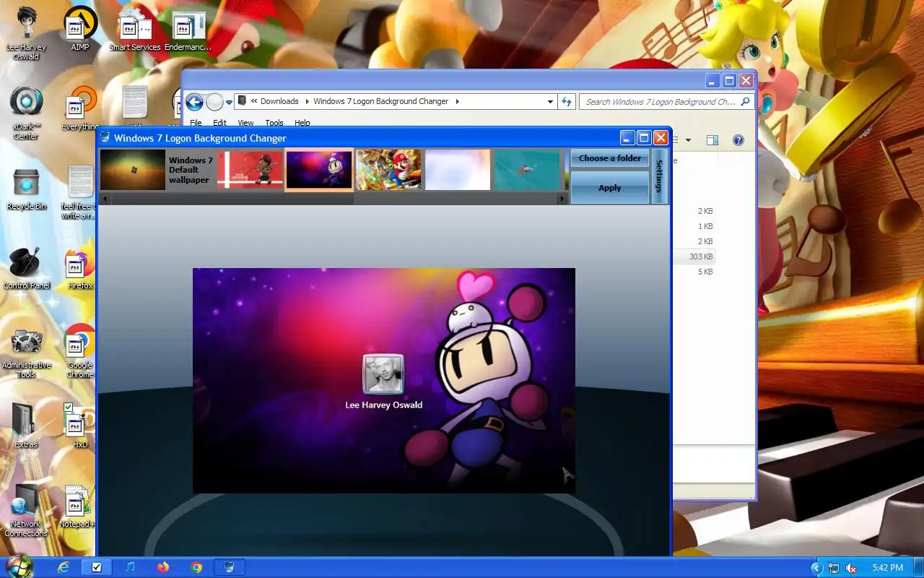Select the 5 KB file row in Explorer
This screenshot has width=924, height=578.
693,272
